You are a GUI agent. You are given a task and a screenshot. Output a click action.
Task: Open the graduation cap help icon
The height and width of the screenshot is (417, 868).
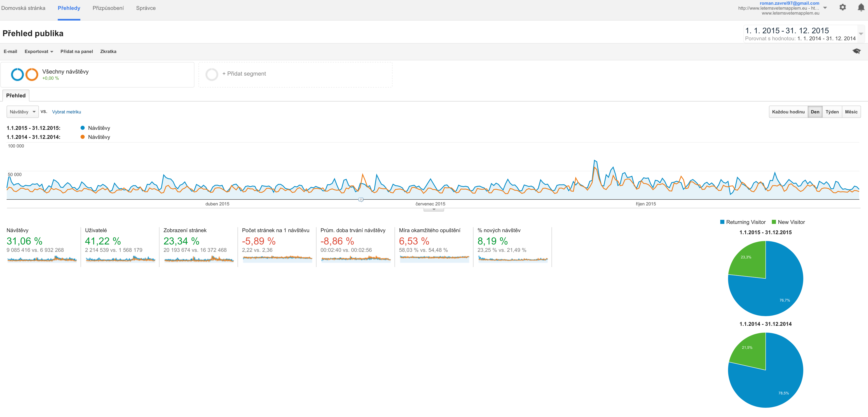[x=856, y=51]
